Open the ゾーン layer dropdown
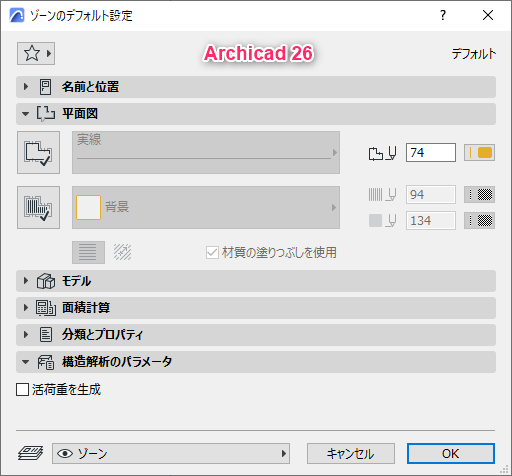The height and width of the screenshot is (476, 512). click(x=171, y=453)
